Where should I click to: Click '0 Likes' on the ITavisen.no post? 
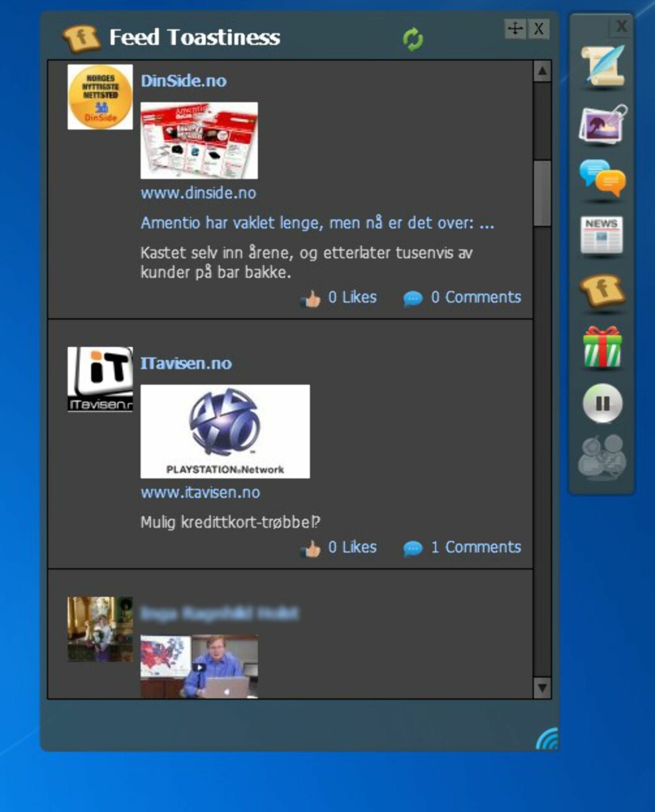pyautogui.click(x=352, y=548)
